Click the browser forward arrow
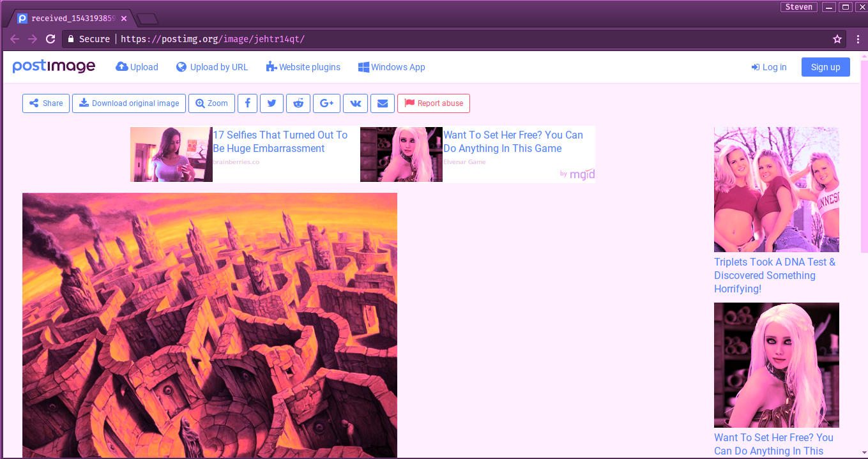The image size is (868, 459). (x=33, y=39)
